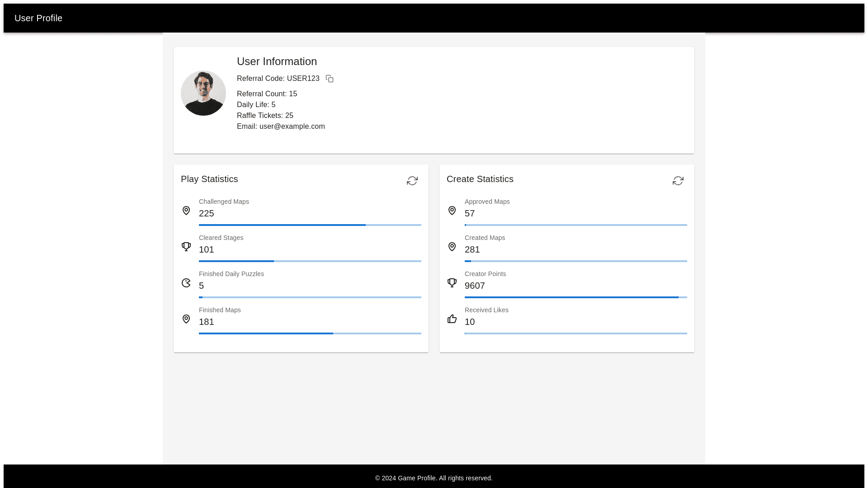The image size is (868, 488).
Task: Click the footer copyright text
Action: click(x=434, y=478)
